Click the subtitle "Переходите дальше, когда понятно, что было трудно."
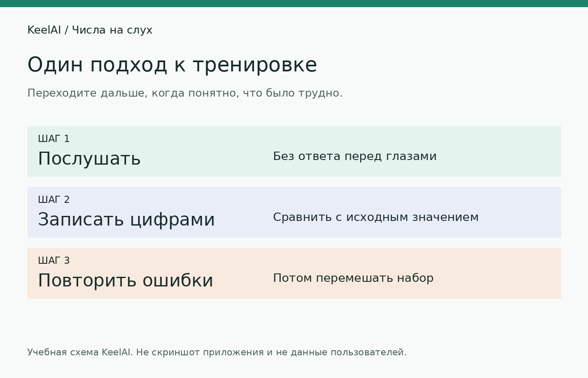588x378 pixels. pos(185,93)
